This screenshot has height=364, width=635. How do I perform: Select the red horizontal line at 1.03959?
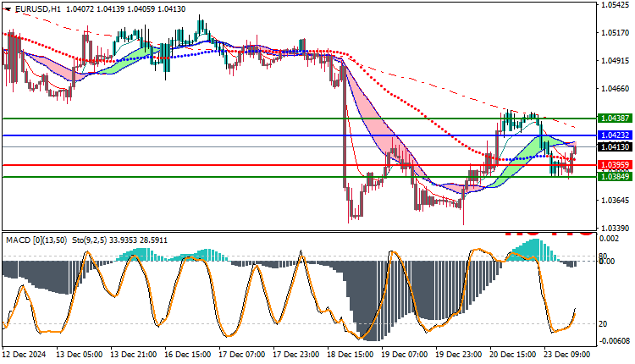coord(299,165)
